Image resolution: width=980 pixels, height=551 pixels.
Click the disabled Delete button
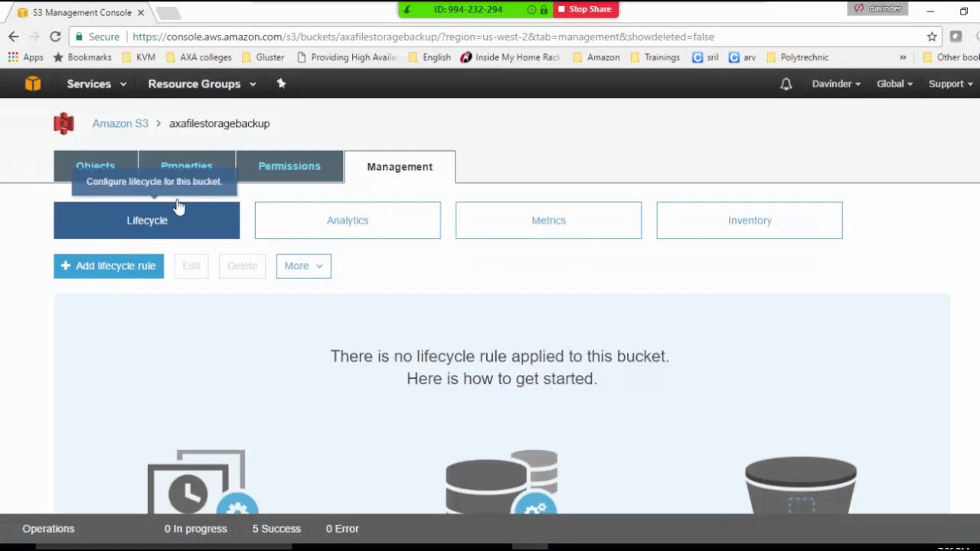point(242,266)
